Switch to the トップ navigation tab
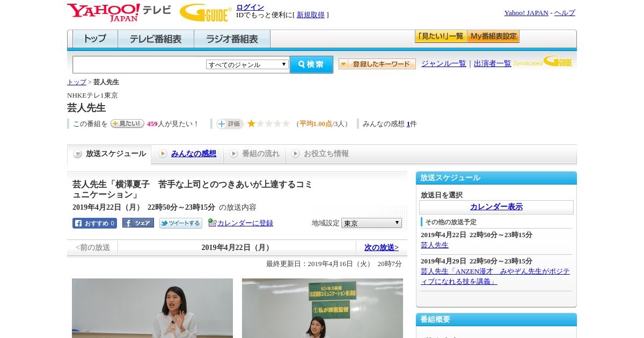The width and height of the screenshot is (644, 338). point(95,39)
